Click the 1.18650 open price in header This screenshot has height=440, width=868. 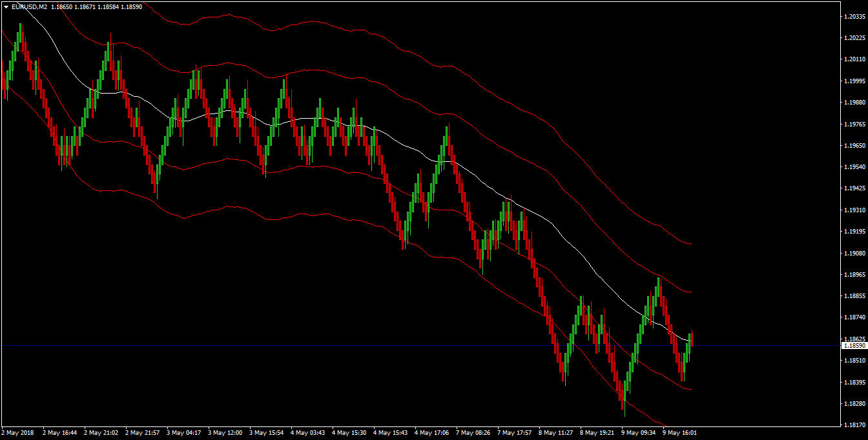(x=61, y=6)
